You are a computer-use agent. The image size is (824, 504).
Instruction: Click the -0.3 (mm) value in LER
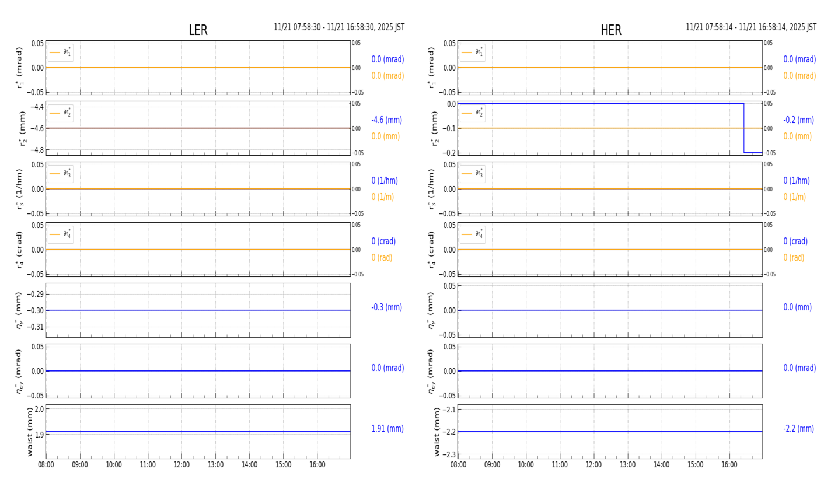pos(386,307)
